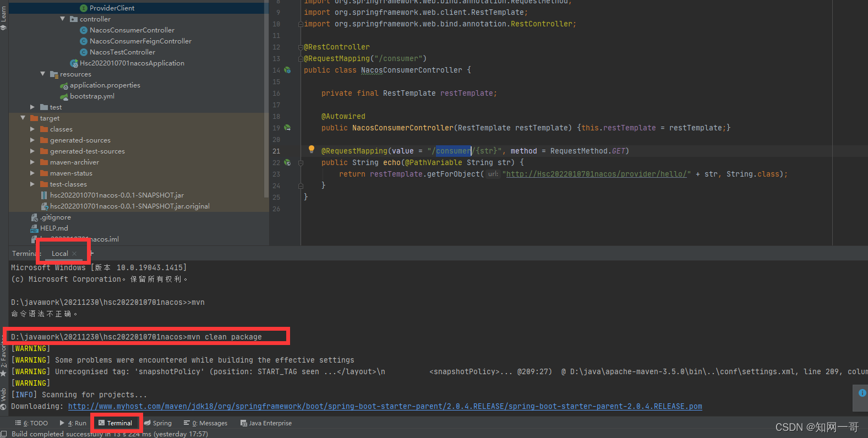The height and width of the screenshot is (438, 868).
Task: Click the Terminal tool window icon at the bottom
Action: 101,423
